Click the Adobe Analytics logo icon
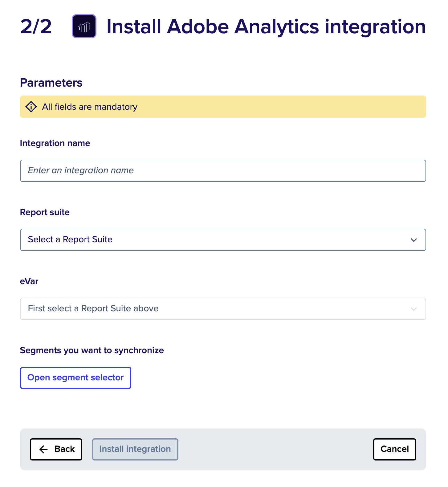 [x=84, y=26]
